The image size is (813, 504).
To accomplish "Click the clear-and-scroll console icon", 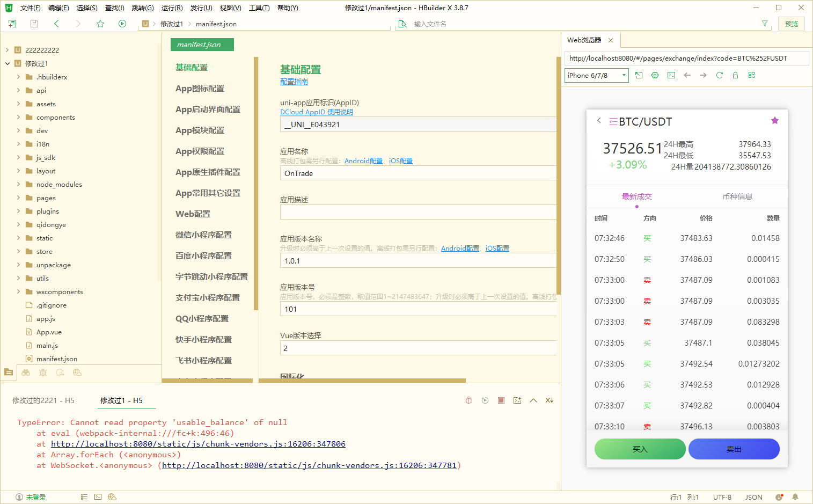I will [550, 400].
